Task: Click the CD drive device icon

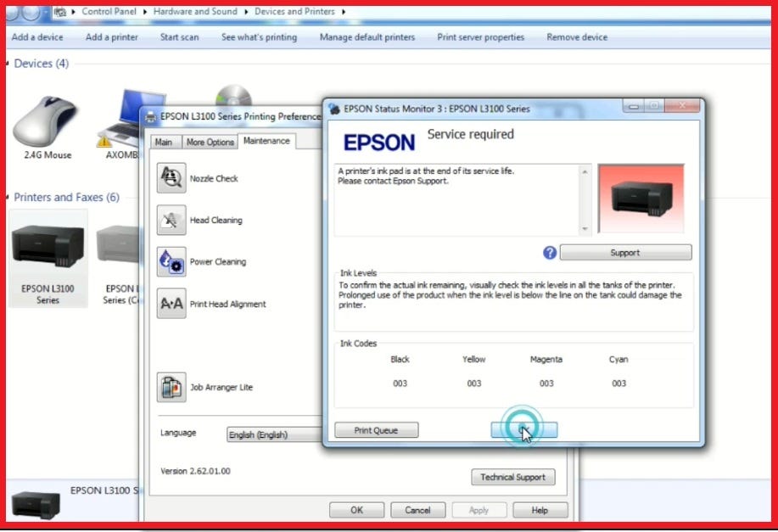Action: [233, 95]
